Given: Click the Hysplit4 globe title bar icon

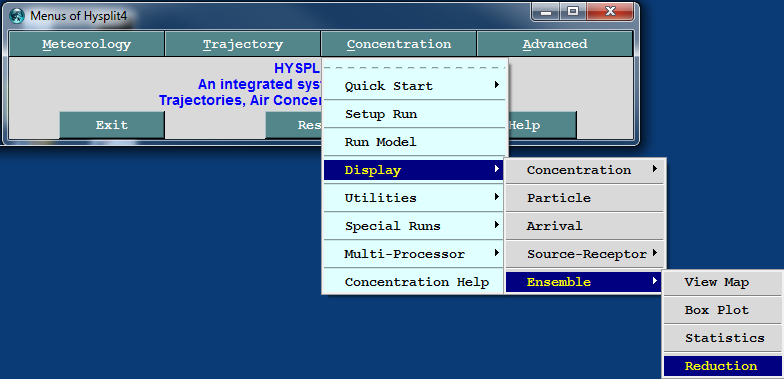Looking at the screenshot, I should coord(17,16).
